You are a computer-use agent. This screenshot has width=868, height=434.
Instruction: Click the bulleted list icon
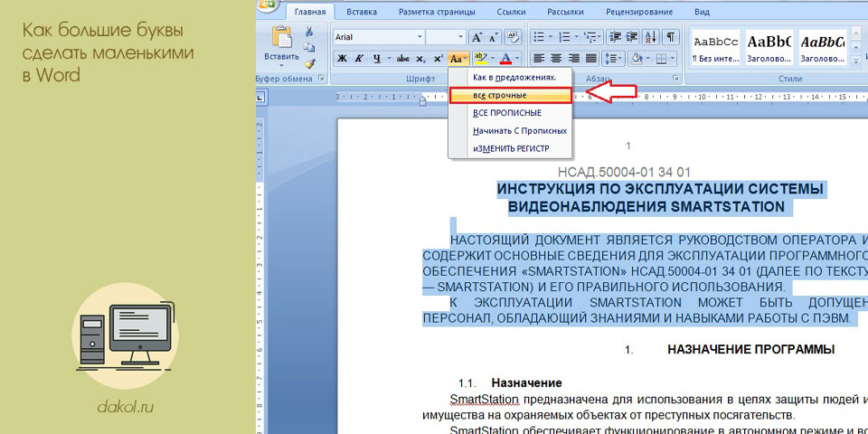538,37
